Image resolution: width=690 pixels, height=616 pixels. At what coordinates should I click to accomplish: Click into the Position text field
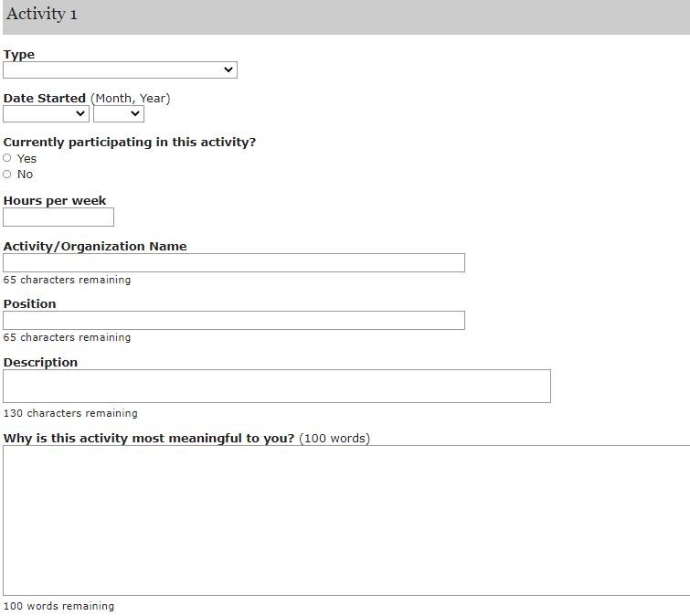pyautogui.click(x=234, y=321)
